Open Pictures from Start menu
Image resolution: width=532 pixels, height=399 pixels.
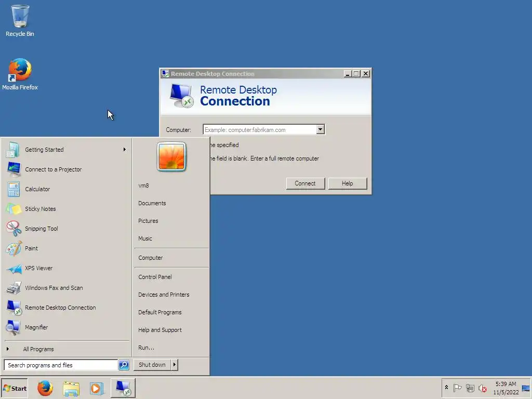148,221
